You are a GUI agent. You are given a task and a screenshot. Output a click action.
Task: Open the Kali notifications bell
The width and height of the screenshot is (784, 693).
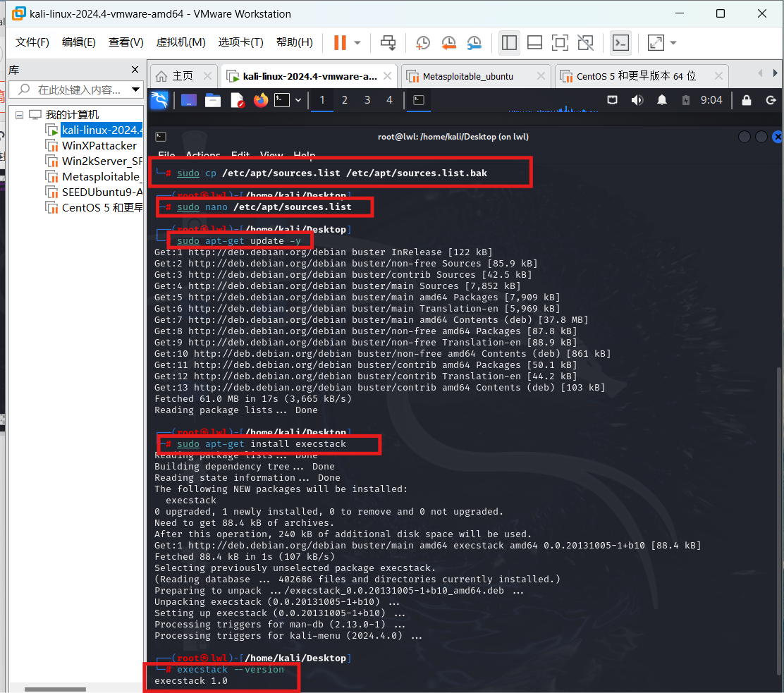(662, 101)
